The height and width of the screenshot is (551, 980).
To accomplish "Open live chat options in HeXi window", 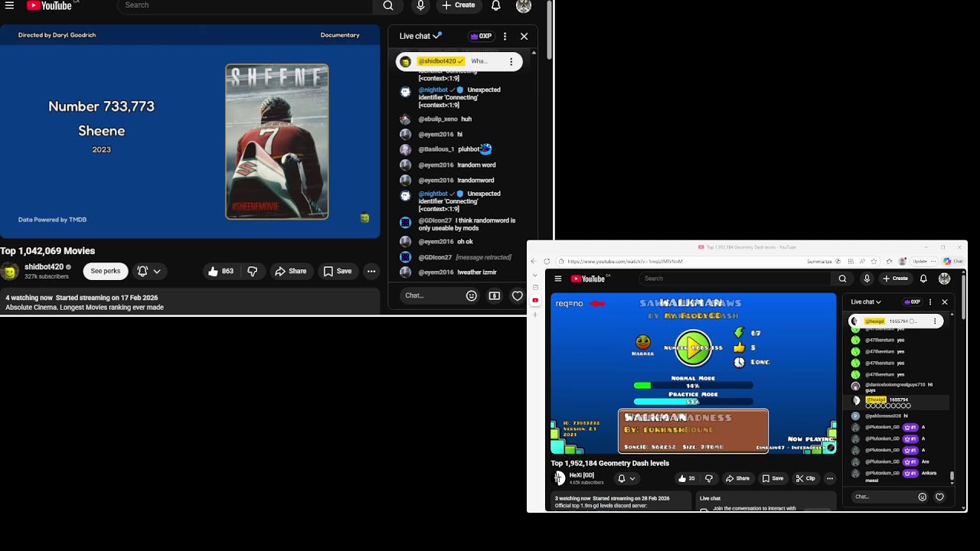I will pos(930,302).
